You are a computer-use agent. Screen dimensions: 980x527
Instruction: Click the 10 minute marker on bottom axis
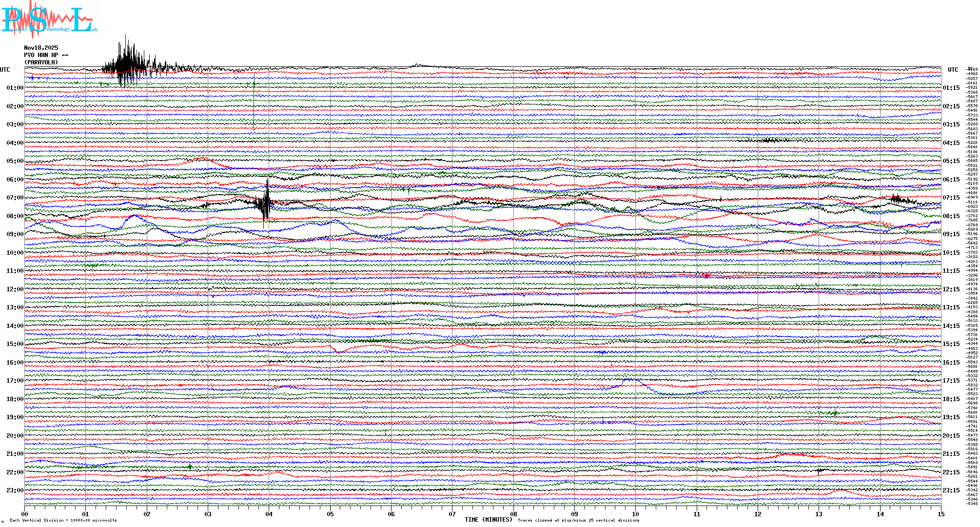[x=635, y=514]
